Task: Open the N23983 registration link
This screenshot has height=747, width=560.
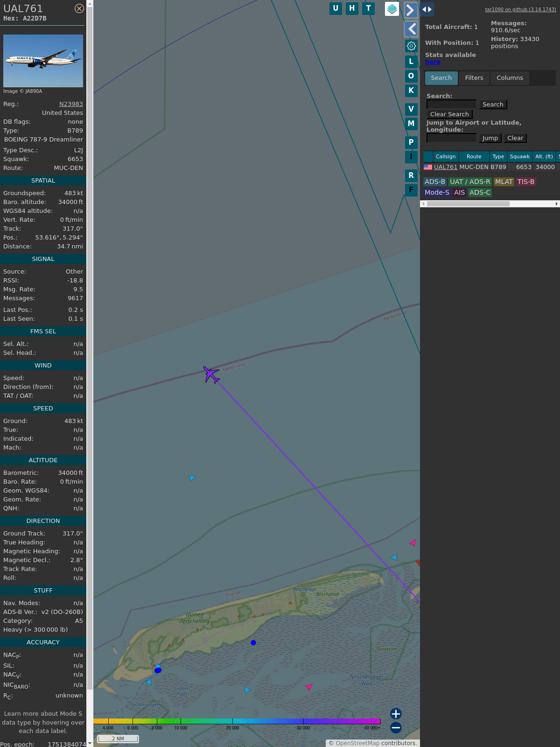Action: [x=71, y=104]
